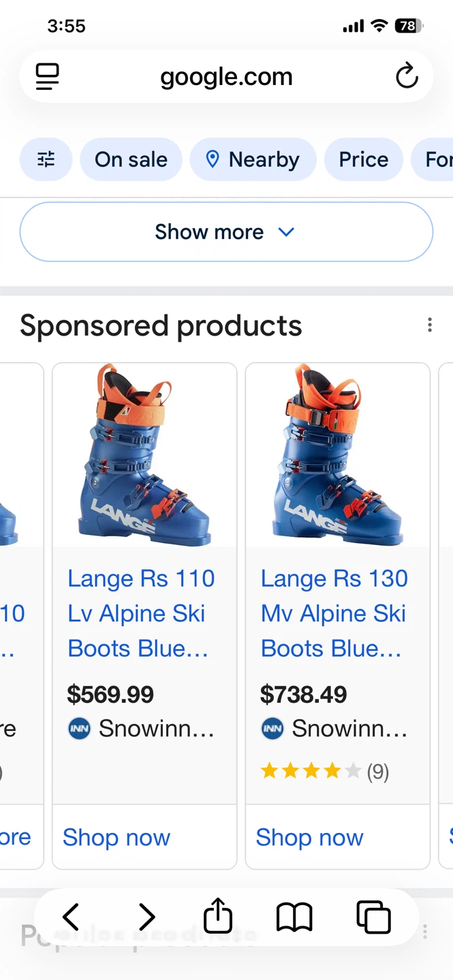The height and width of the screenshot is (980, 453).
Task: Open the Safari tabs overview icon
Action: coord(373,917)
